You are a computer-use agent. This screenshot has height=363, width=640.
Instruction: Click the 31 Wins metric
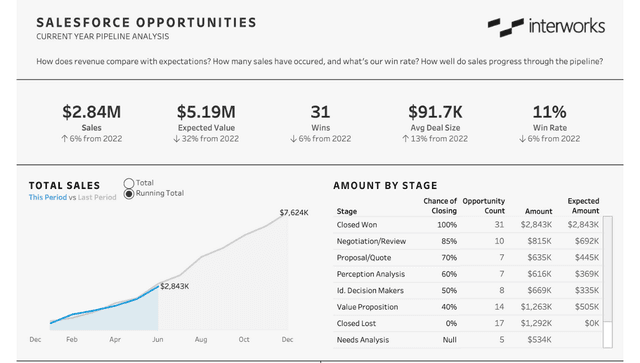coord(320,123)
